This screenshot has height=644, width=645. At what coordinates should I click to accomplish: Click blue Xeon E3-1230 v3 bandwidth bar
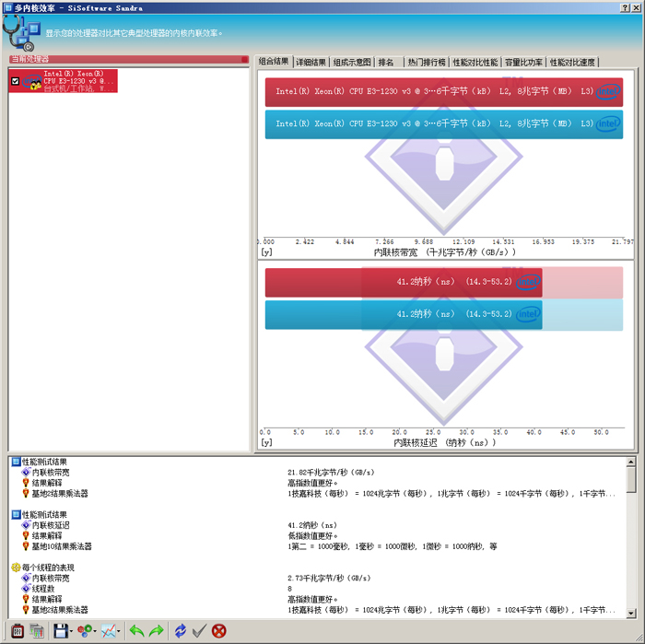(x=444, y=124)
